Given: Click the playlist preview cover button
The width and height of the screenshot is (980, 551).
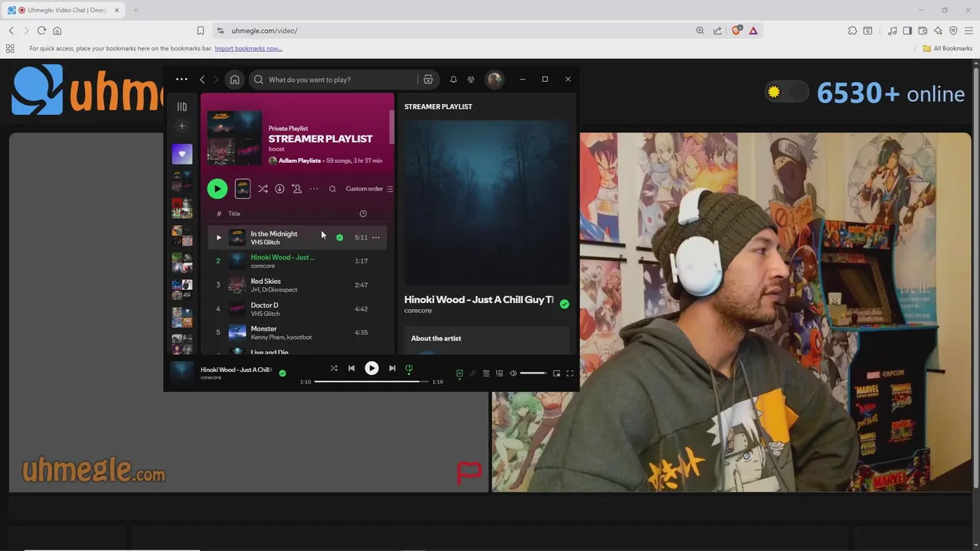Looking at the screenshot, I should [243, 188].
